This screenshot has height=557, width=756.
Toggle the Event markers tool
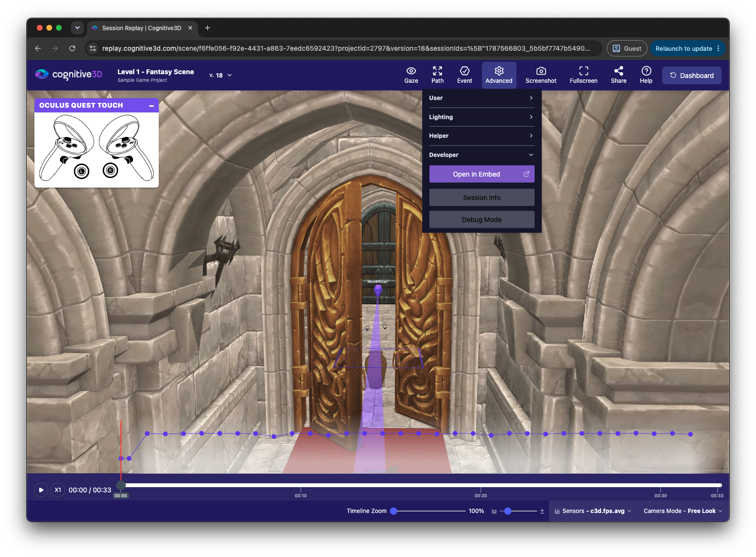click(464, 75)
